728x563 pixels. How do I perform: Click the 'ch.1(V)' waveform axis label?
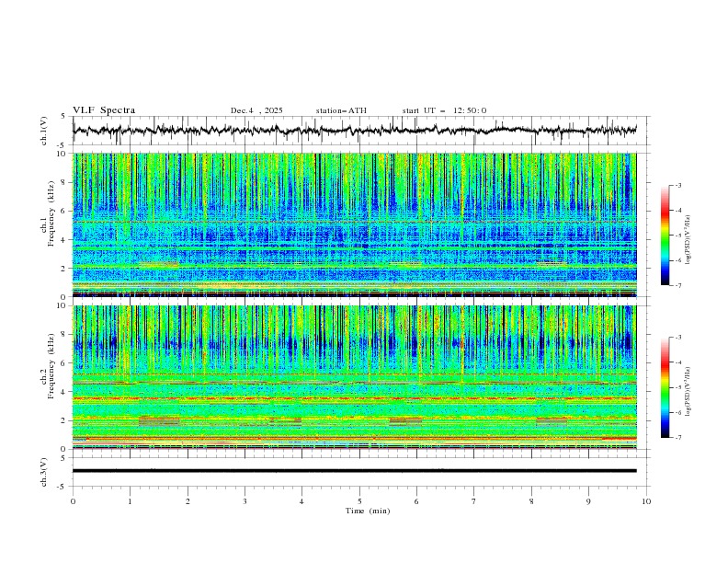point(44,131)
